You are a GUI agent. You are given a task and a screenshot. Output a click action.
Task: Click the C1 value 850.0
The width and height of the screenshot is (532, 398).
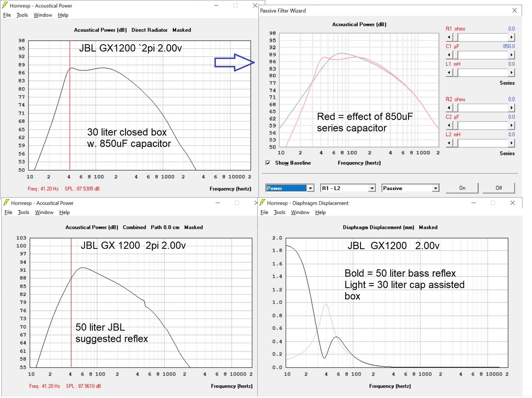(509, 46)
